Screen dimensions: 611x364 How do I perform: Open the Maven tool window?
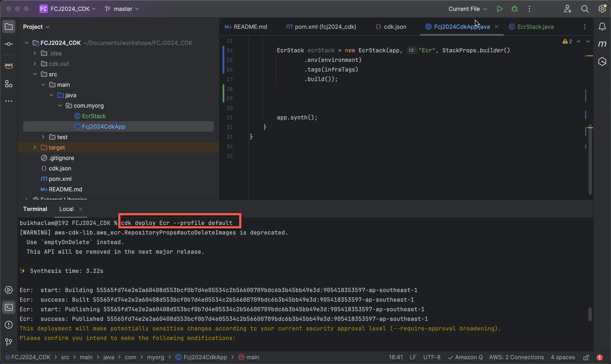click(602, 44)
